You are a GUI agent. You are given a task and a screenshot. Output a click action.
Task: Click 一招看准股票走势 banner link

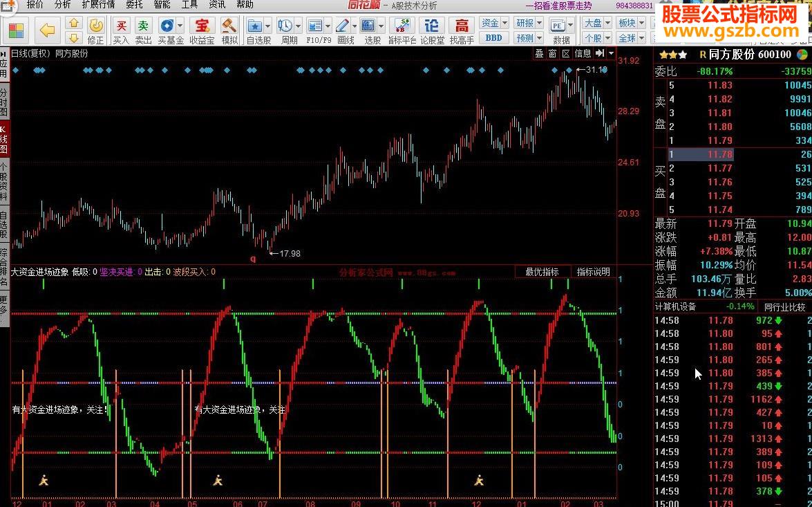[x=558, y=6]
